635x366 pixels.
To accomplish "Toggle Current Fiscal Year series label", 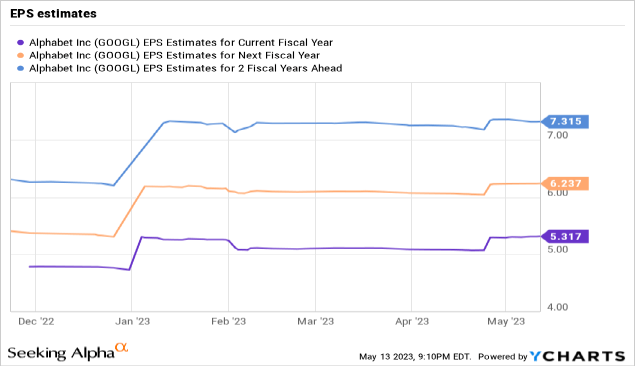I will 181,43.
